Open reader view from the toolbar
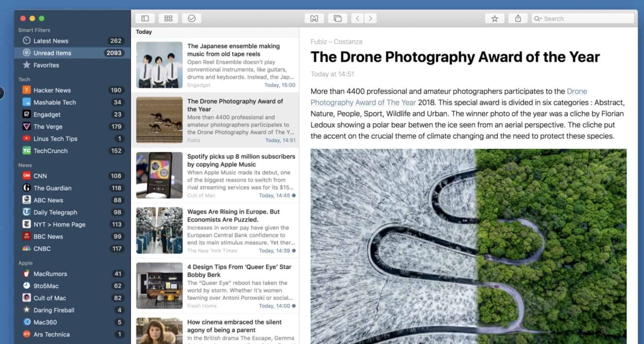Image resolution: width=644 pixels, height=344 pixels. pyautogui.click(x=314, y=18)
